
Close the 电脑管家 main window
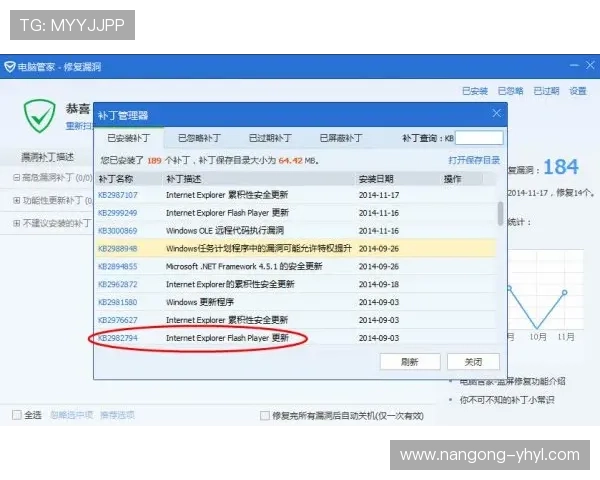tap(590, 65)
